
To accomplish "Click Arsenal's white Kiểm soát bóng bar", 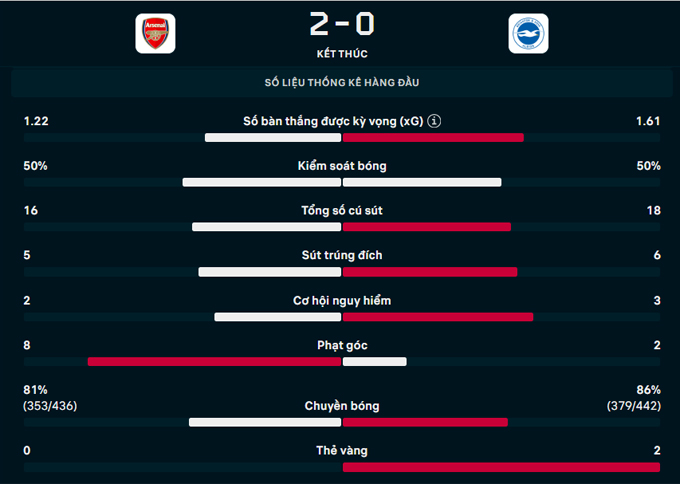I will [x=262, y=182].
